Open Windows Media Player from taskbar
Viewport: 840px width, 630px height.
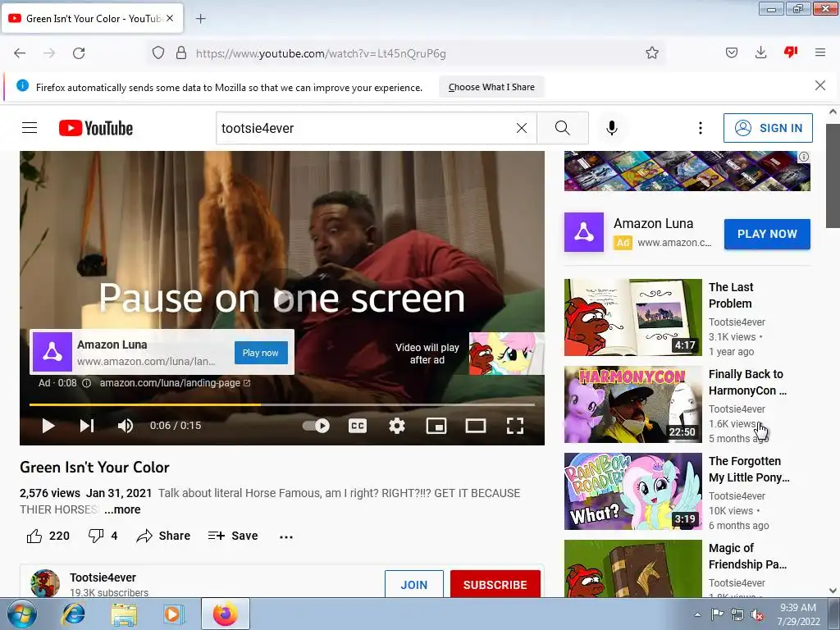[x=174, y=614]
